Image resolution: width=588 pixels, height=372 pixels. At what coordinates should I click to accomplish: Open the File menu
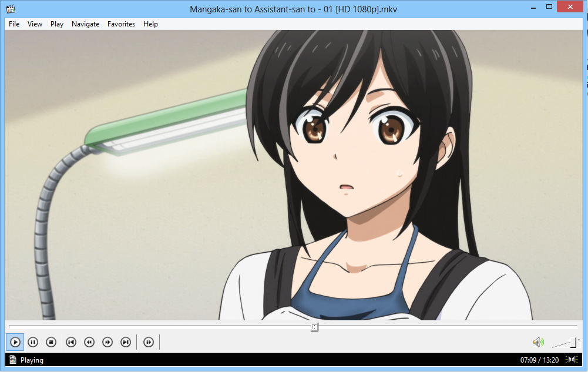pos(14,24)
